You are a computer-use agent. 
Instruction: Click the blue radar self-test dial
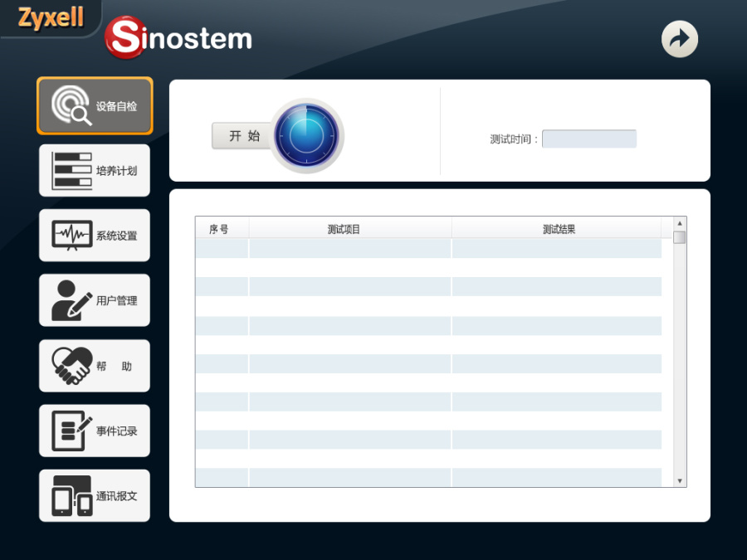tap(307, 136)
